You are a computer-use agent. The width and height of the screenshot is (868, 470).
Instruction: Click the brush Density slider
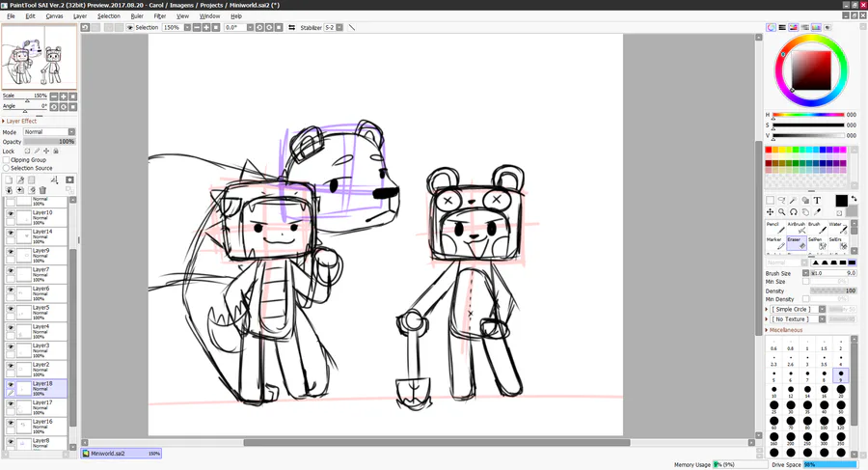click(833, 290)
